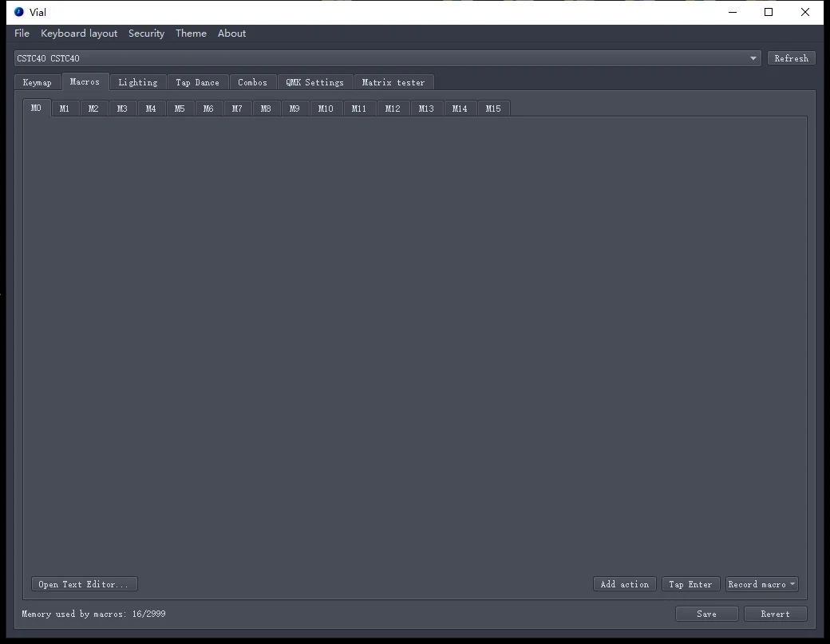Open the Theme menu

[x=191, y=34]
